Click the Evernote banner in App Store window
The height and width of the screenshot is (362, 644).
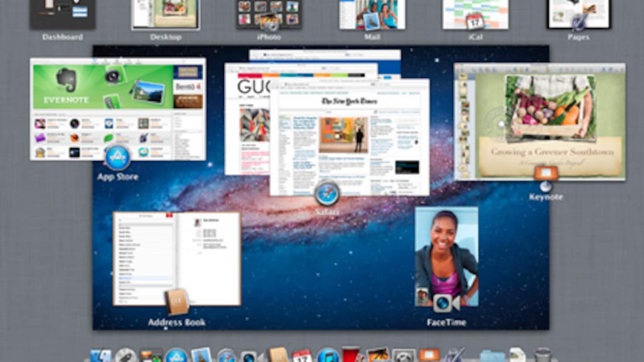coord(103,87)
